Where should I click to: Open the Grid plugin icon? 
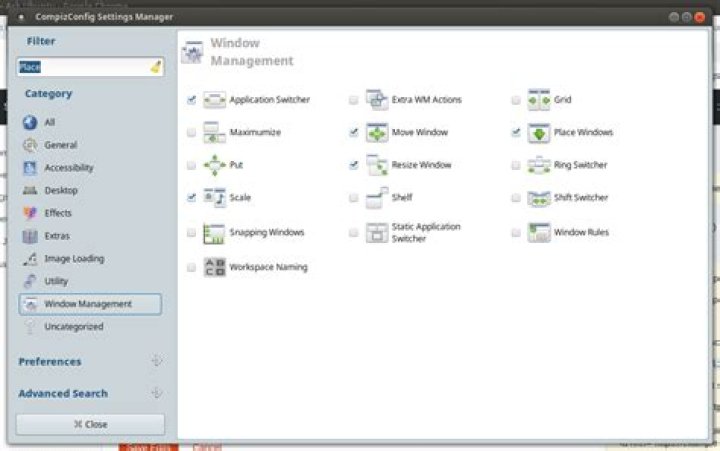pyautogui.click(x=539, y=100)
